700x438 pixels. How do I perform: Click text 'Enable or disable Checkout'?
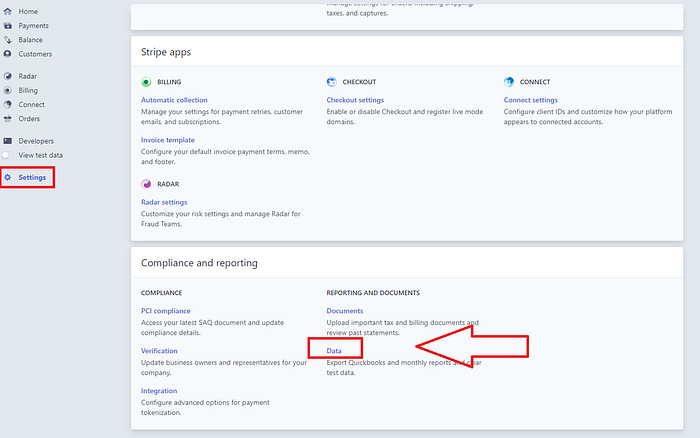tap(369, 112)
